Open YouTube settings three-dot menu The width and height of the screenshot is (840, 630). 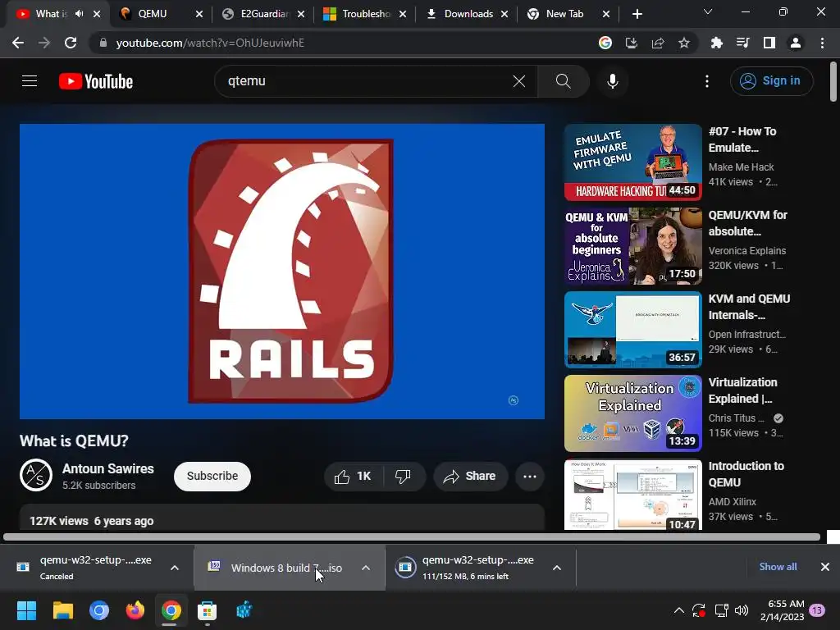(x=706, y=81)
